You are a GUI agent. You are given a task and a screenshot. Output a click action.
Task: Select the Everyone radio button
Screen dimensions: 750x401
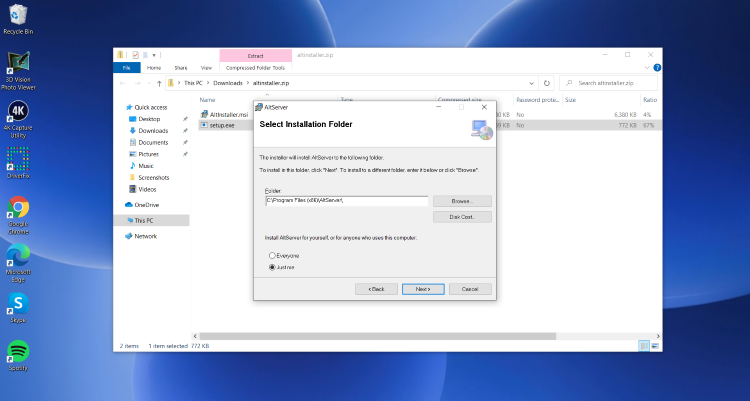point(272,256)
